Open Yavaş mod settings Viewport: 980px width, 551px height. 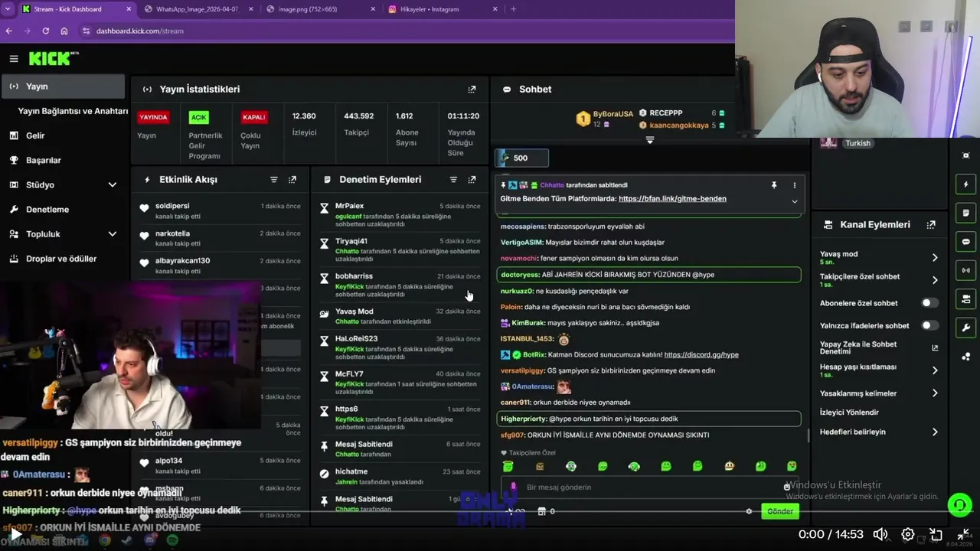(878, 258)
